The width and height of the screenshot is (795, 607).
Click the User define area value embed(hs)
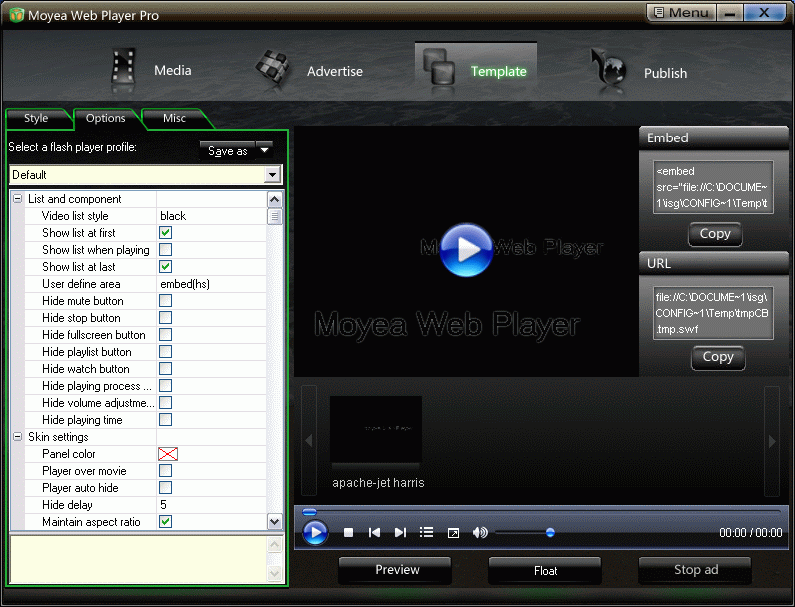(185, 284)
